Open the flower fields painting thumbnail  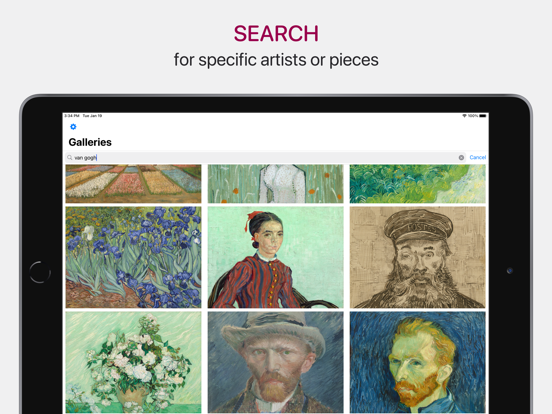[133, 184]
